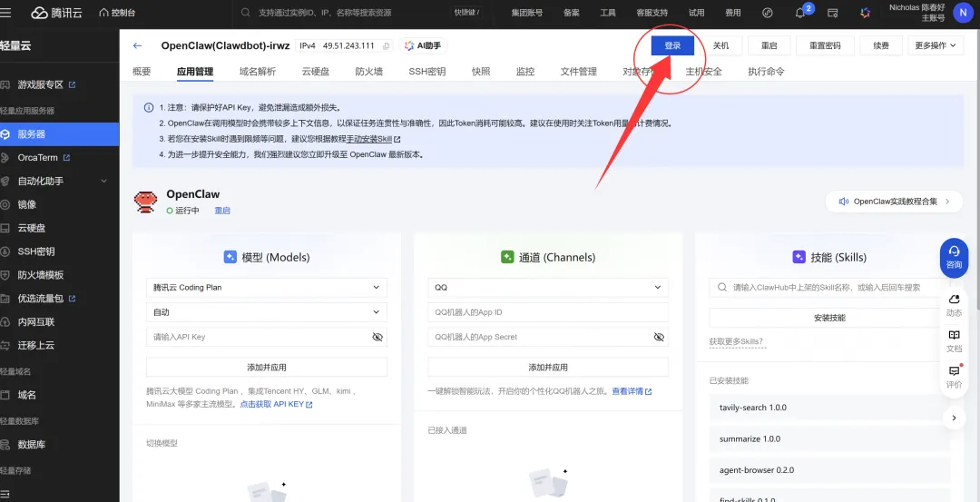
Task: Open the 点击获取 API KEY link
Action: pyautogui.click(x=276, y=405)
